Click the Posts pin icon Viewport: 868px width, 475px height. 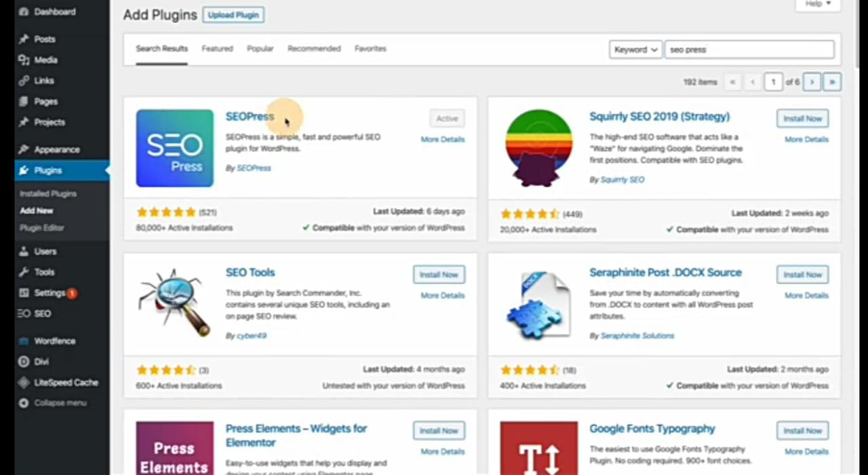point(24,39)
